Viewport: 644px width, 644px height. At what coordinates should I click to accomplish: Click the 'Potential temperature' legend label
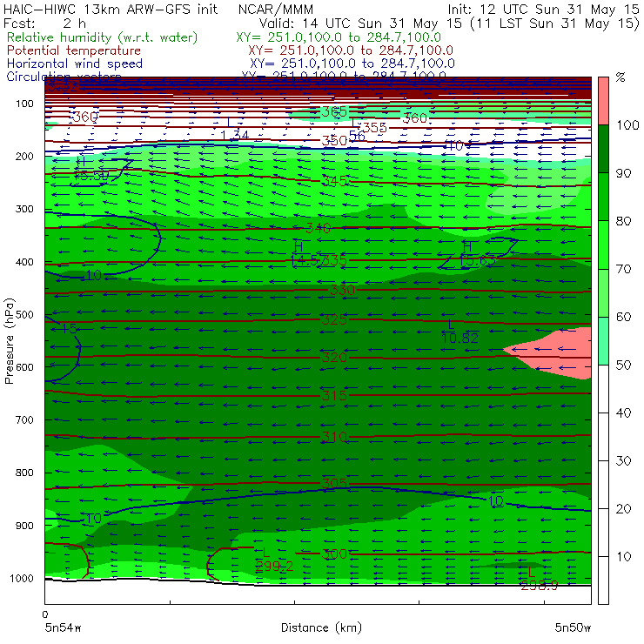74,50
